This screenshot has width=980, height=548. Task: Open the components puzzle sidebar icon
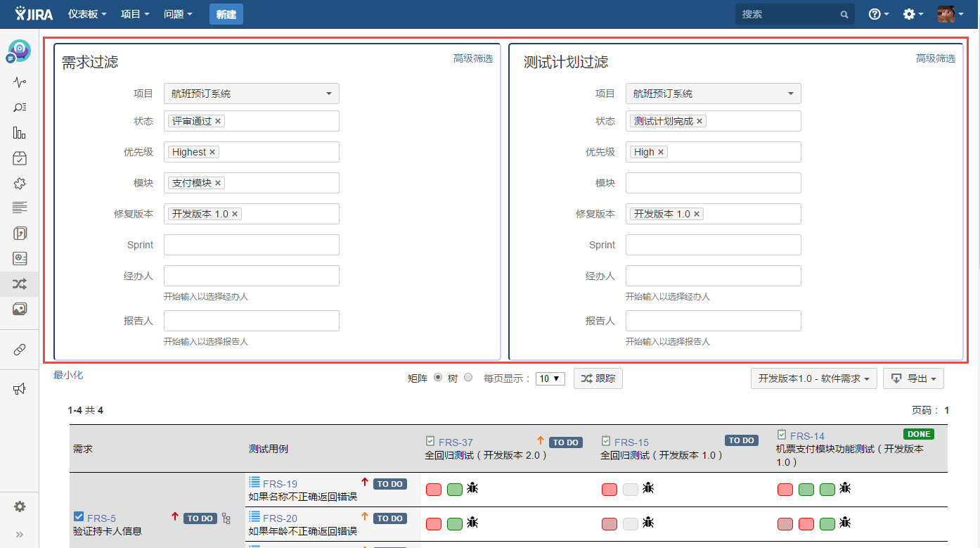tap(20, 184)
